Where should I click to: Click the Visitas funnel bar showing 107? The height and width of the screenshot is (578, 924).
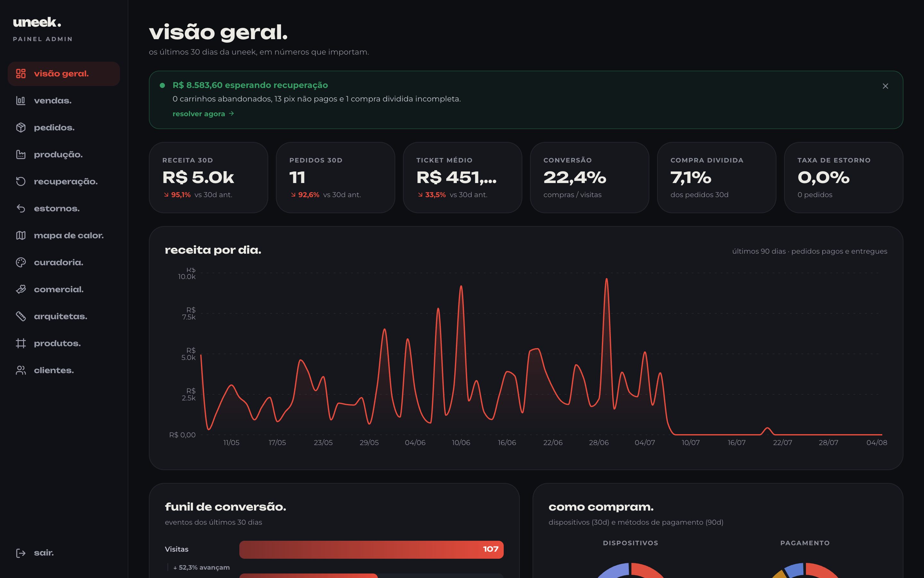coord(371,549)
